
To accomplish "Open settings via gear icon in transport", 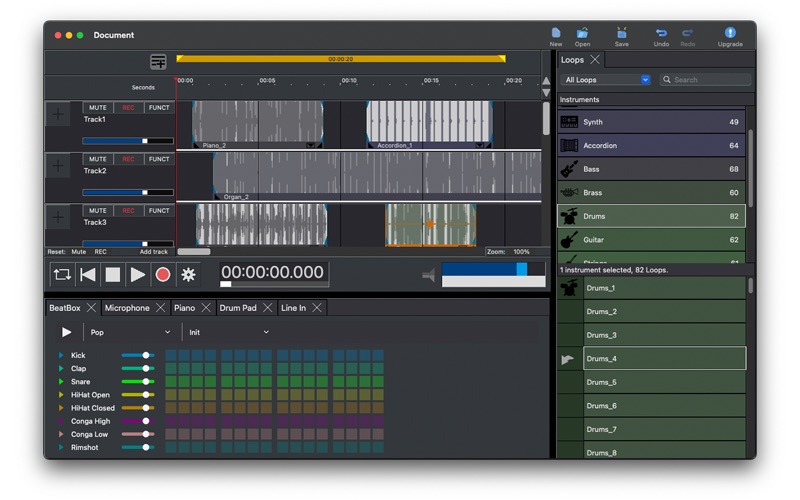I will pyautogui.click(x=187, y=274).
